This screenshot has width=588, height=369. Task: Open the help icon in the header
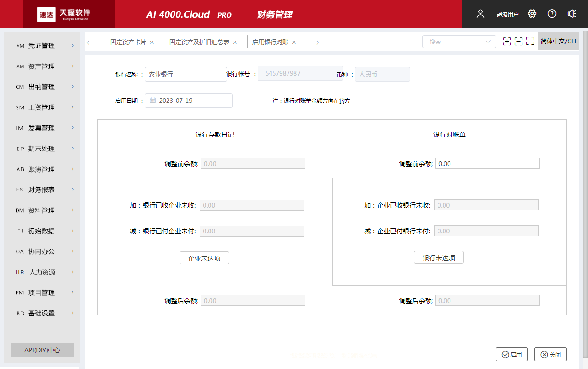point(552,14)
